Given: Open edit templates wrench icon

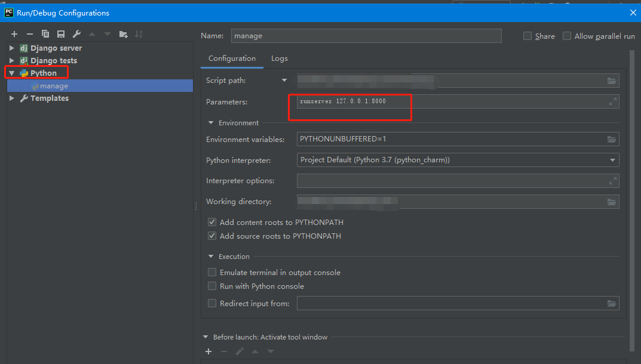Looking at the screenshot, I should [76, 34].
